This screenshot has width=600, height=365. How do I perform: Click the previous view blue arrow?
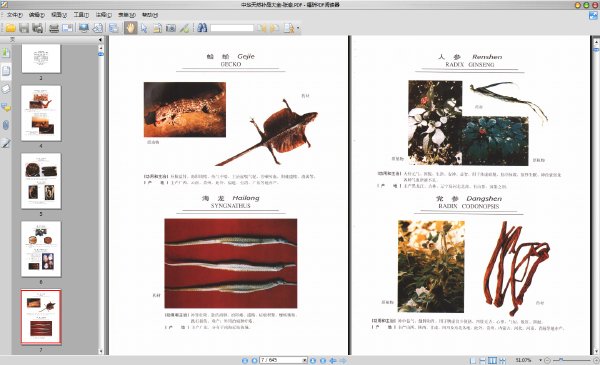point(333,360)
